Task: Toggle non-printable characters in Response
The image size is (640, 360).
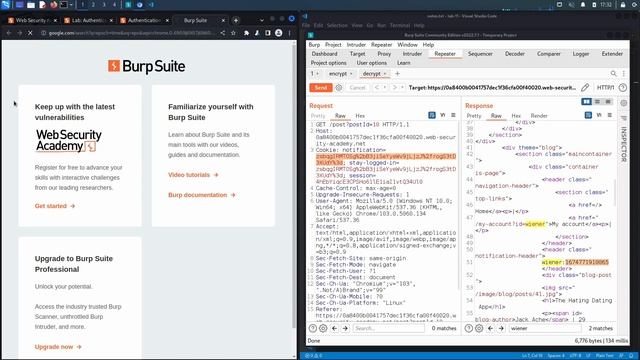Action: pyautogui.click(x=599, y=116)
